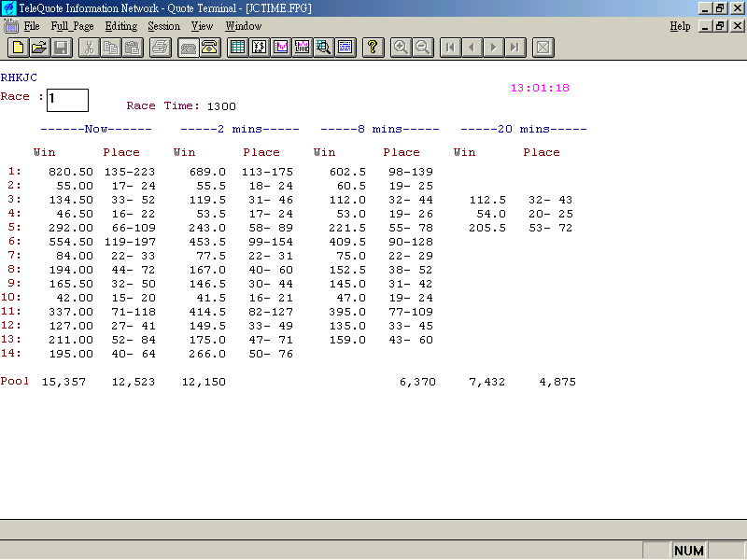Screen dimensions: 747x560
Task: Click the win odds value 42.00
Action: (75, 298)
